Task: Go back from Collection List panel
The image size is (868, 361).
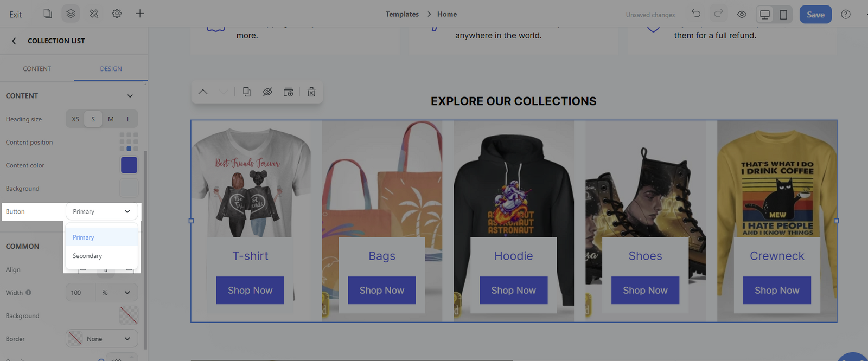Action: click(x=14, y=41)
